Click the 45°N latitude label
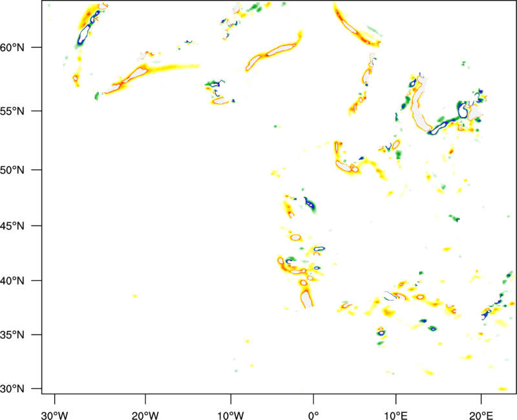The width and height of the screenshot is (517, 420). coord(12,226)
